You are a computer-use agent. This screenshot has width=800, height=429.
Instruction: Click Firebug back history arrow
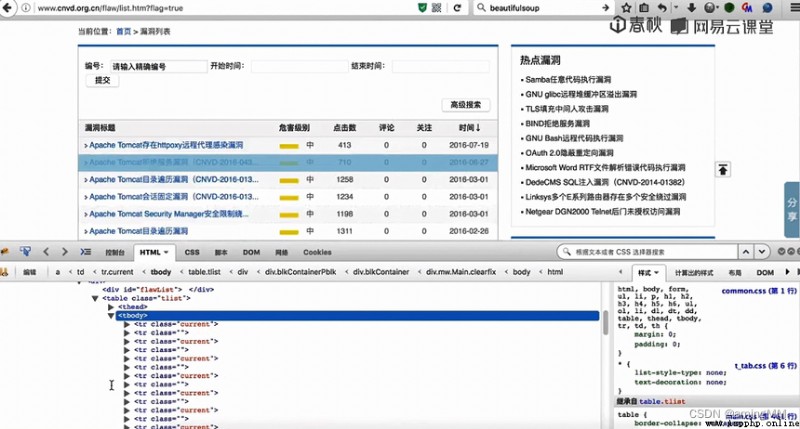point(46,251)
